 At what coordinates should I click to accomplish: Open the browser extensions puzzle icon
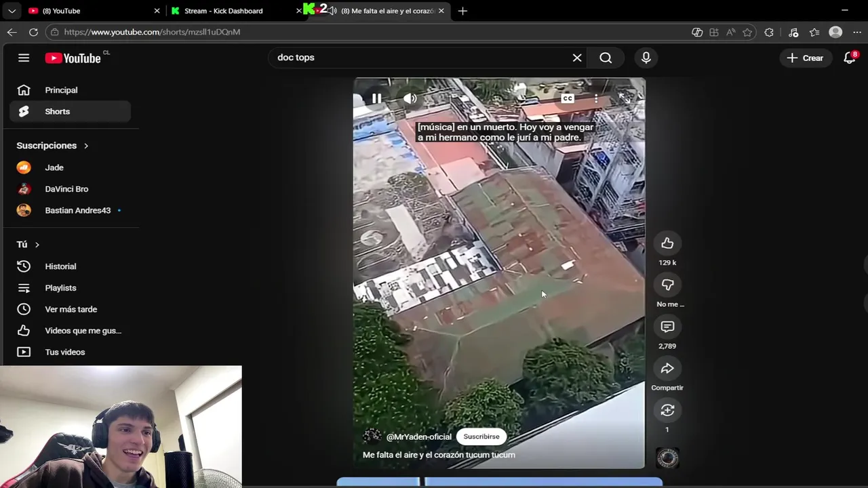[x=769, y=32]
